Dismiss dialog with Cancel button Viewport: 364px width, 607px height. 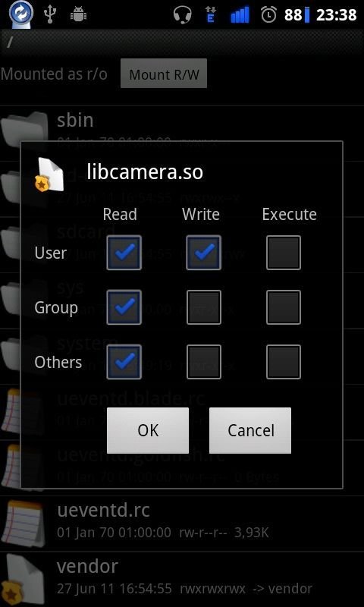pos(250,430)
